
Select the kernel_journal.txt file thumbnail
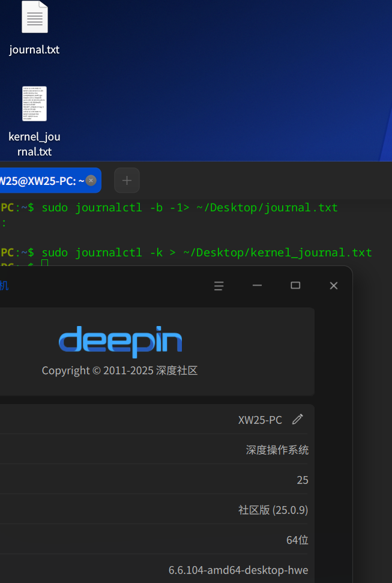(x=35, y=104)
